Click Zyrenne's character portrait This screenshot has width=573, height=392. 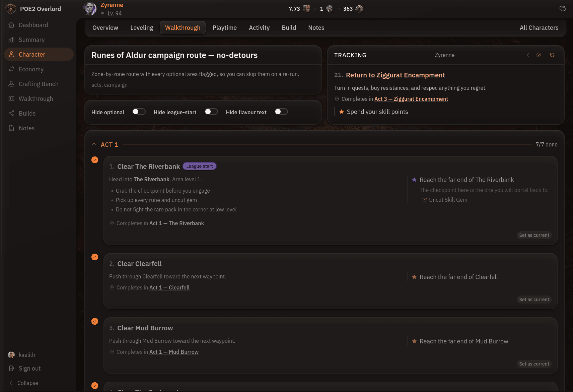click(x=90, y=9)
